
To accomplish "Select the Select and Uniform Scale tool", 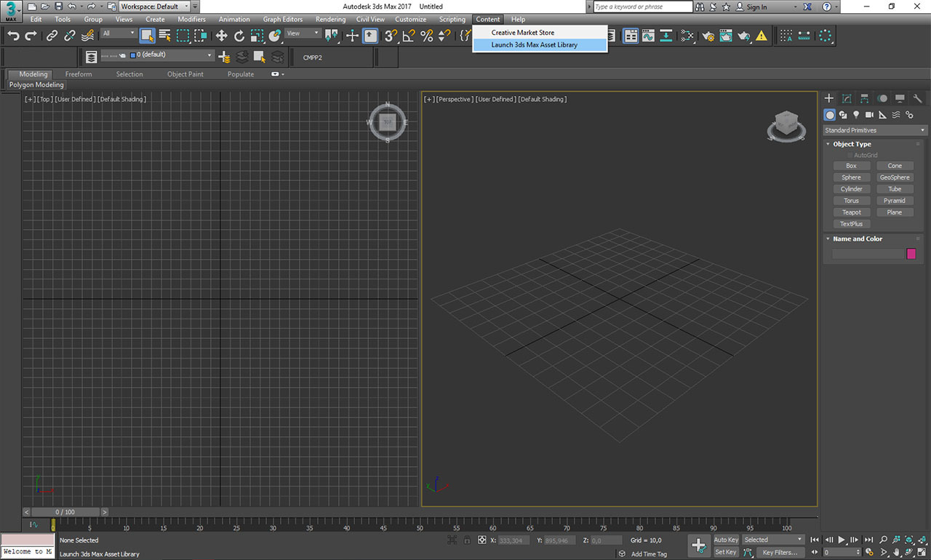I will [x=257, y=36].
